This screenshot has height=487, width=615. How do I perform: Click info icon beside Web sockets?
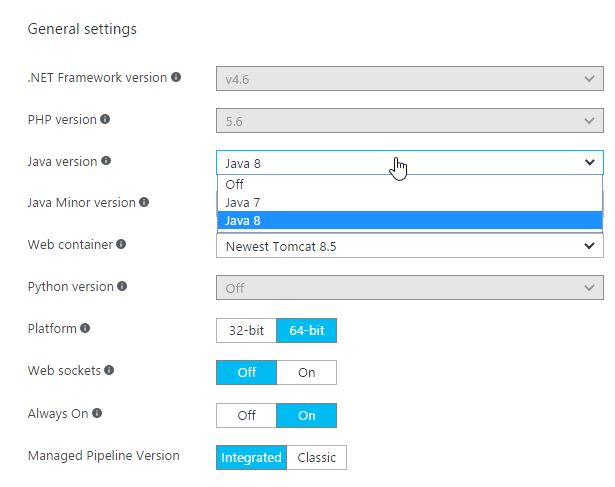pyautogui.click(x=109, y=370)
